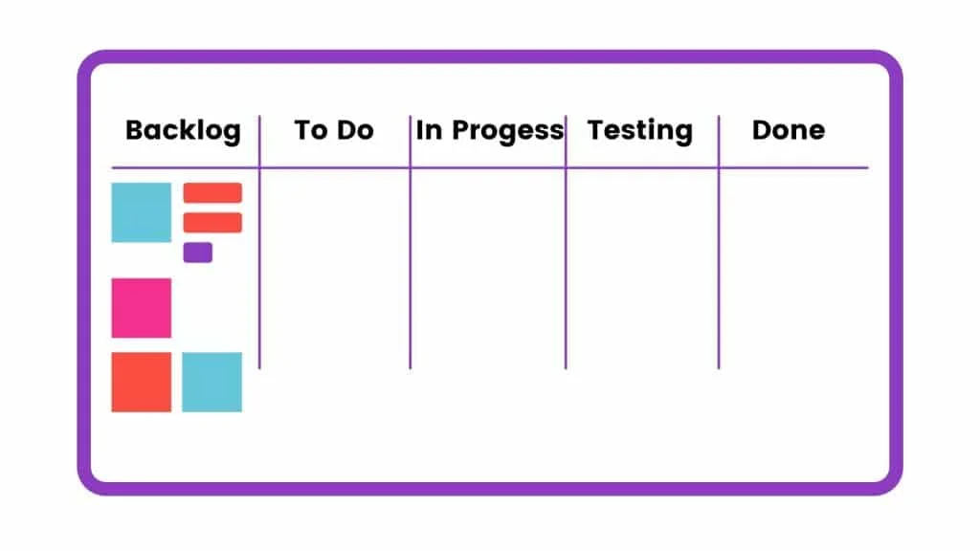This screenshot has width=980, height=551.
Task: Select the blue card at top of Backlog
Action: click(142, 212)
